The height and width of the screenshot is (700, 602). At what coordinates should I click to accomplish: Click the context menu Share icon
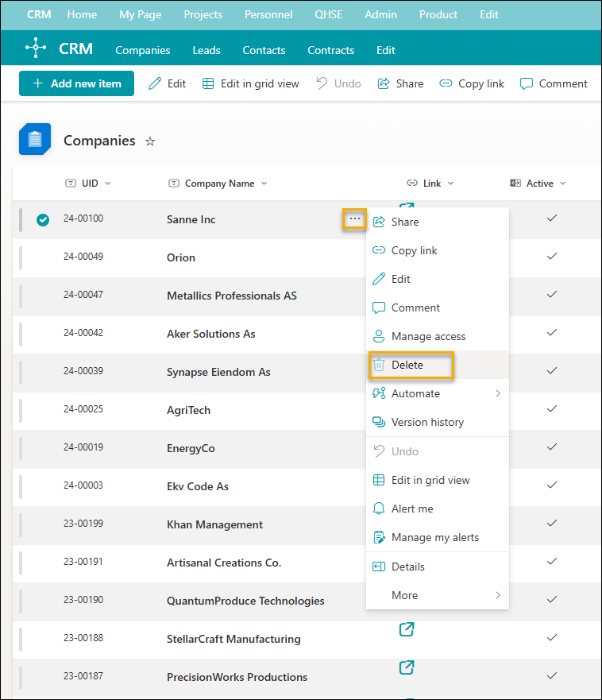tap(379, 222)
